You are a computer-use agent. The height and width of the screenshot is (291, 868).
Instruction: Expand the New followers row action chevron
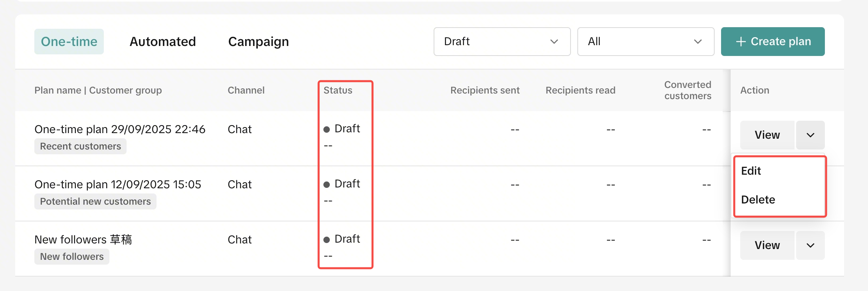click(811, 245)
